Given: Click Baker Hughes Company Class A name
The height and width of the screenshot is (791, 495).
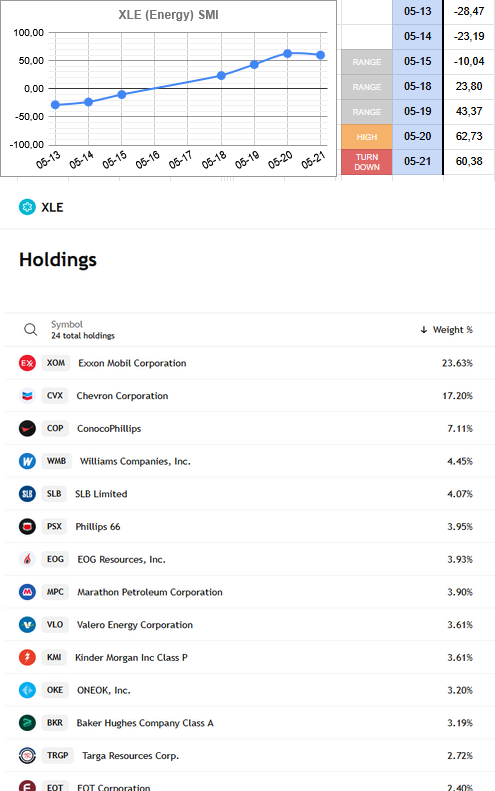Looking at the screenshot, I should tap(145, 723).
